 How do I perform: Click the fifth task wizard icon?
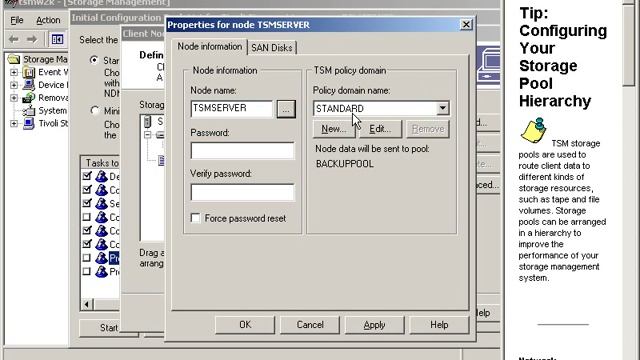(x=101, y=231)
